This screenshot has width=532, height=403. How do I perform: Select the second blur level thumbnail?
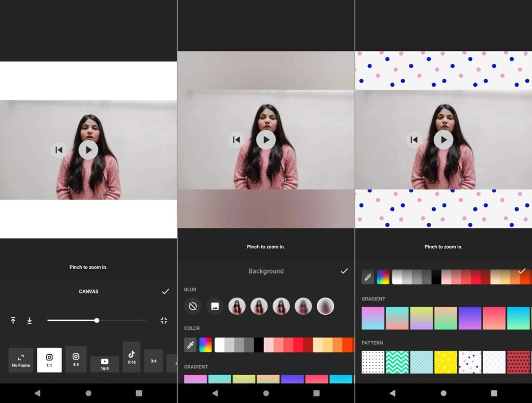[259, 306]
